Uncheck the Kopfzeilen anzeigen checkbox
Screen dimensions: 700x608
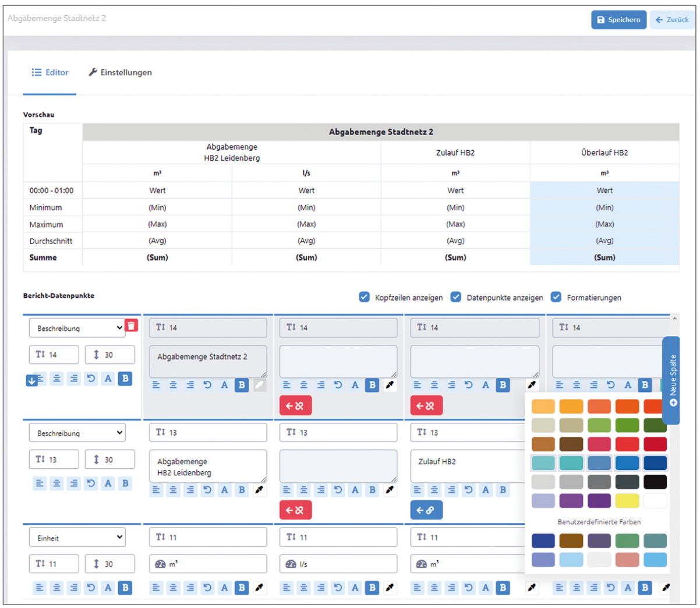(364, 297)
